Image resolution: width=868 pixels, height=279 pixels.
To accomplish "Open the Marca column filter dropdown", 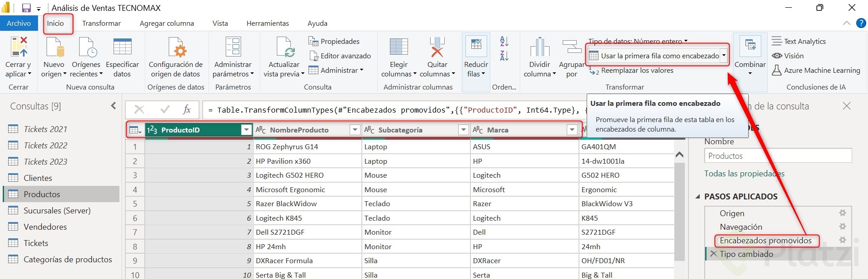I will tap(572, 130).
